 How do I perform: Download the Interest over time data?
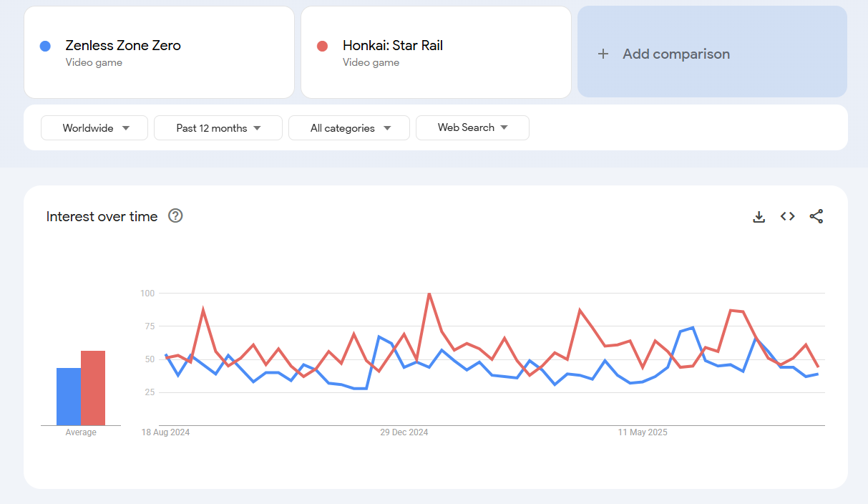coord(759,216)
